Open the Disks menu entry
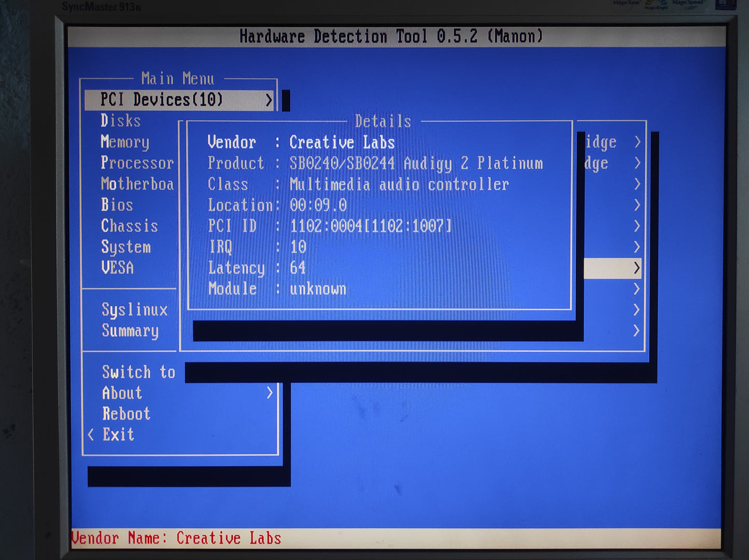Viewport: 749px width, 560px height. click(x=120, y=121)
